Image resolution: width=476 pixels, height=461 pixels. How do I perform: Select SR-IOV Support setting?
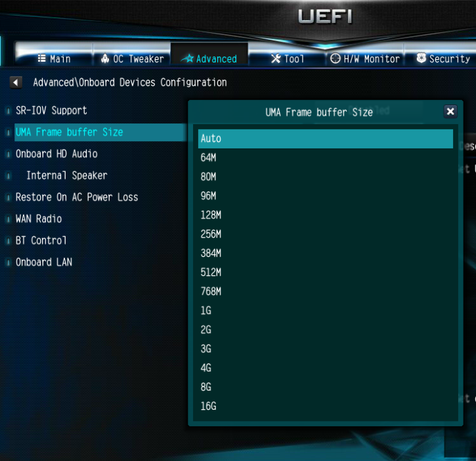point(51,110)
